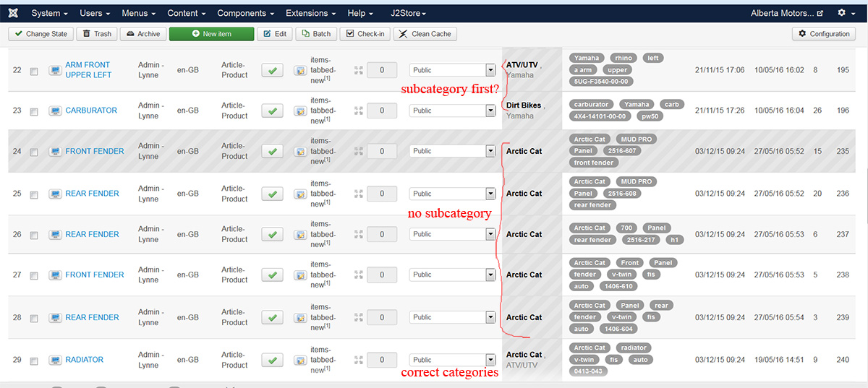The width and height of the screenshot is (868, 388).
Task: Open access dropdown for row 26
Action: (x=453, y=234)
